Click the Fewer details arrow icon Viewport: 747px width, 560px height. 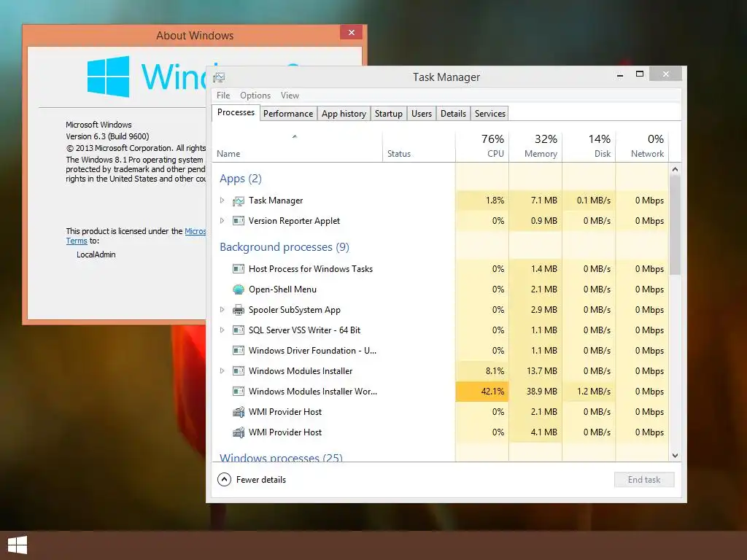(x=225, y=480)
